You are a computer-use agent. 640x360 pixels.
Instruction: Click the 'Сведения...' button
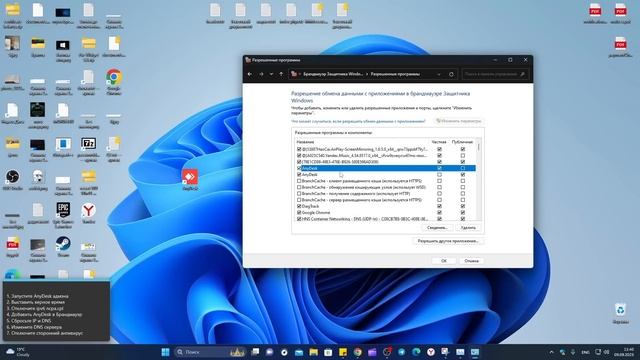pyautogui.click(x=437, y=228)
